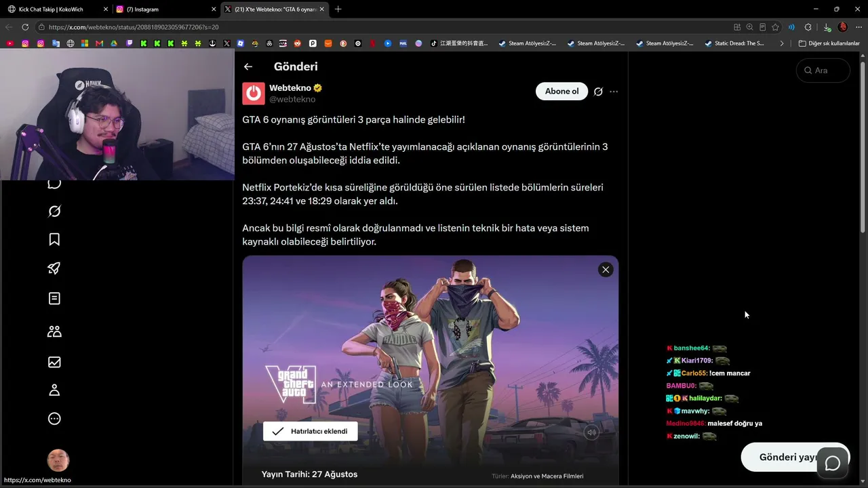Image resolution: width=868 pixels, height=488 pixels.
Task: Go back using the Gönderi back arrow
Action: click(248, 66)
